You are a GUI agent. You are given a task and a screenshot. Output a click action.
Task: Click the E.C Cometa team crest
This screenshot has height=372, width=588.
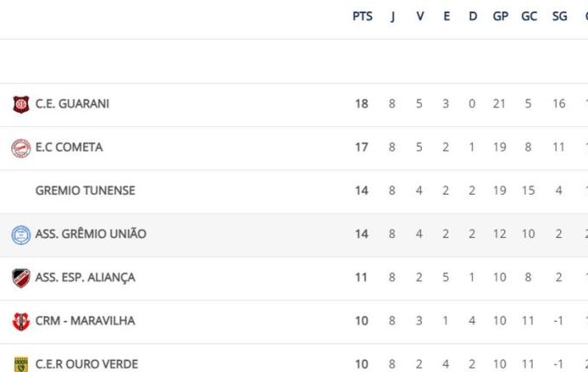[x=21, y=147]
